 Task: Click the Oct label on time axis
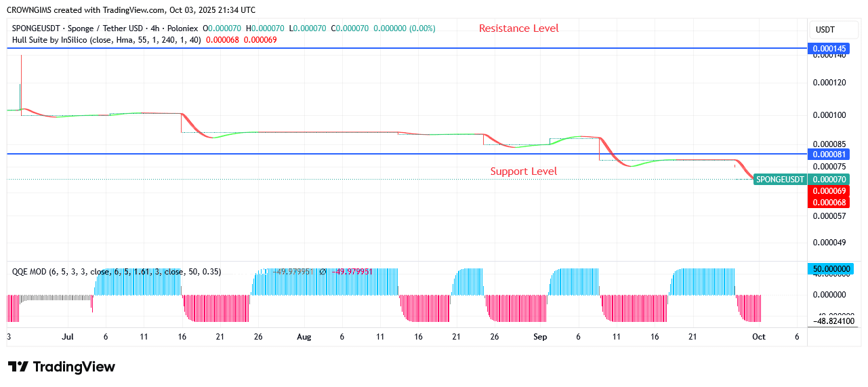pyautogui.click(x=758, y=336)
